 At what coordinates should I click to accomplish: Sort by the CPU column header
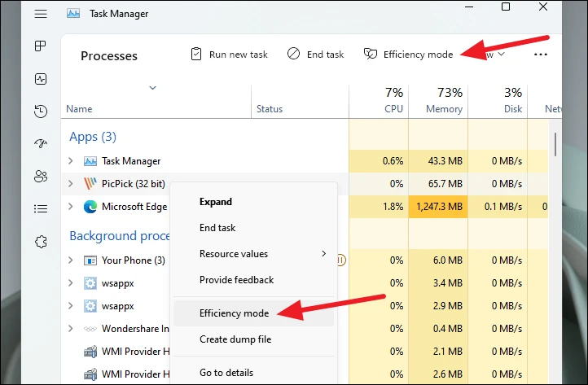(x=379, y=100)
